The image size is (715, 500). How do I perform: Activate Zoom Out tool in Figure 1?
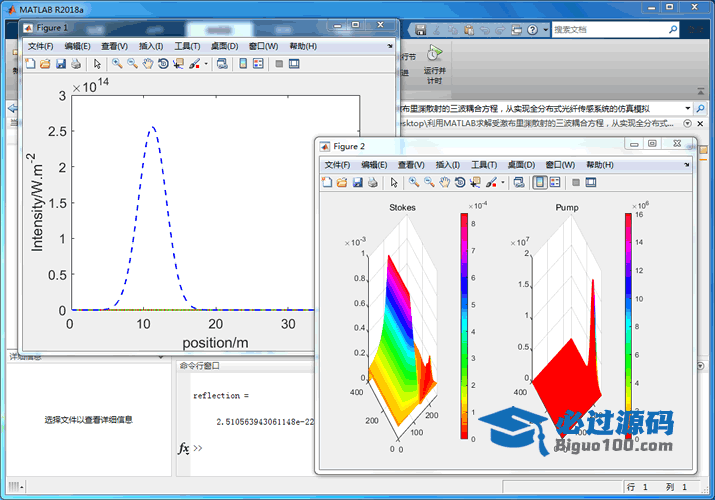click(132, 64)
